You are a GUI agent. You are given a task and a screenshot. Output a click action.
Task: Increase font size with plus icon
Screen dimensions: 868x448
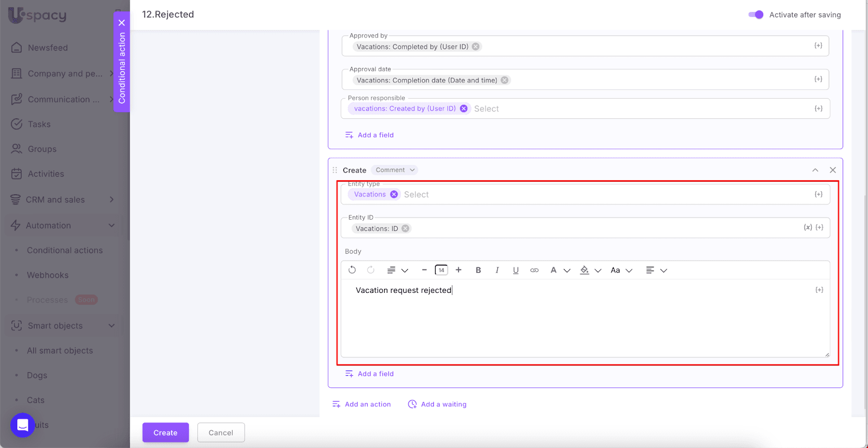tap(458, 270)
